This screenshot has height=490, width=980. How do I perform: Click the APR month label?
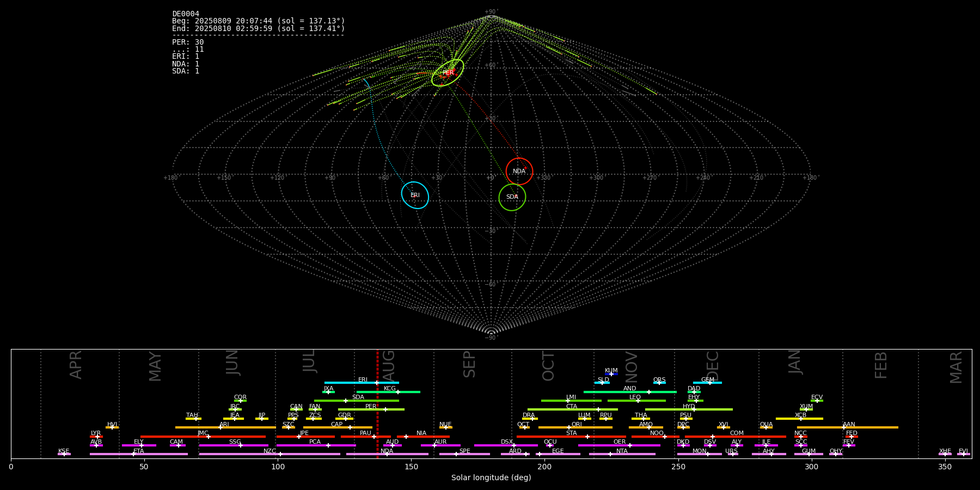pyautogui.click(x=76, y=365)
